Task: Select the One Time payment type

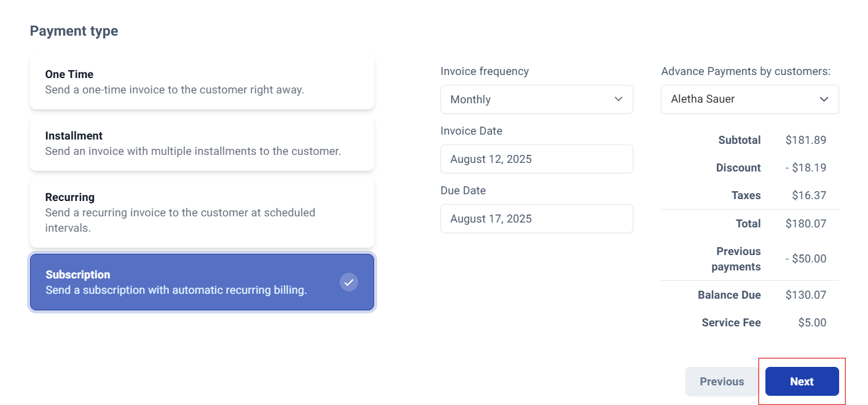Action: coord(202,82)
